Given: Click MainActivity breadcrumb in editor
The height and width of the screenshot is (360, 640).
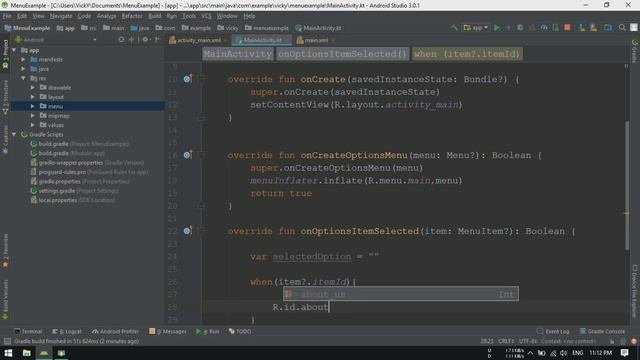Looking at the screenshot, I should coord(238,54).
